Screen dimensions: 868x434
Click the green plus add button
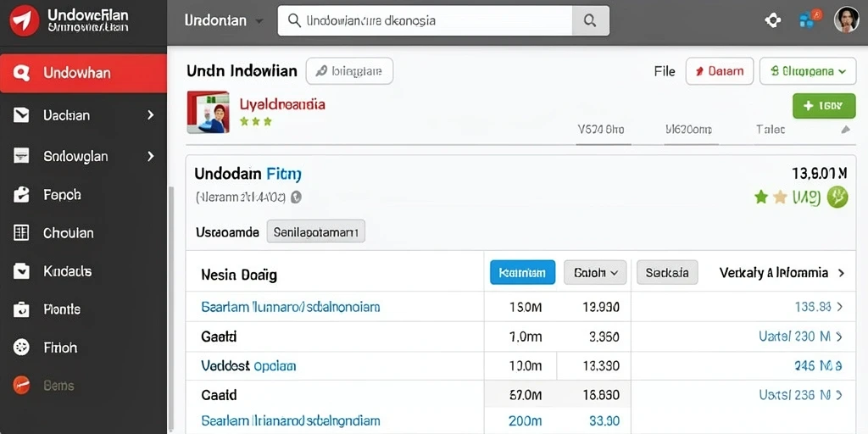[x=824, y=106]
